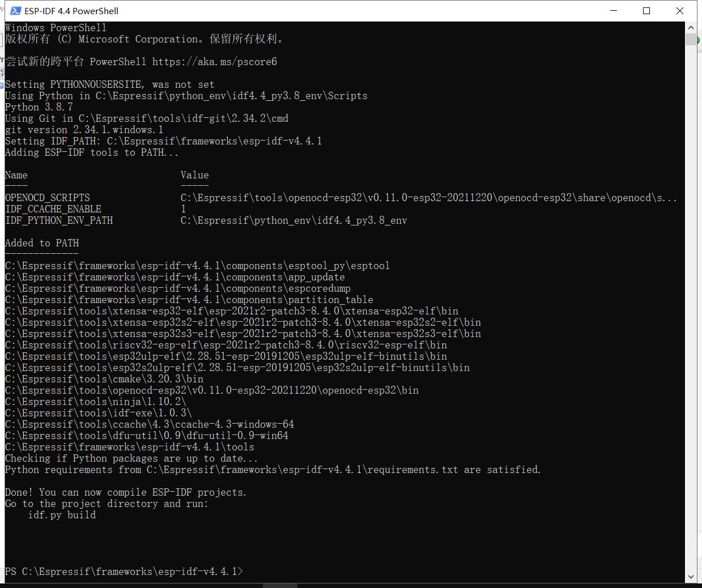Image resolution: width=702 pixels, height=588 pixels.
Task: Click the terminal scrollbar up arrow
Action: click(x=691, y=27)
